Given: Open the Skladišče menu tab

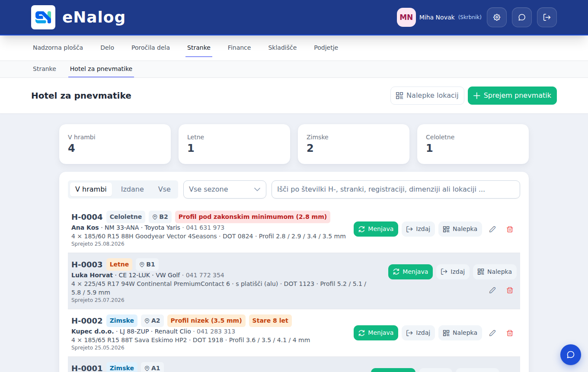Looking at the screenshot, I should (x=282, y=48).
